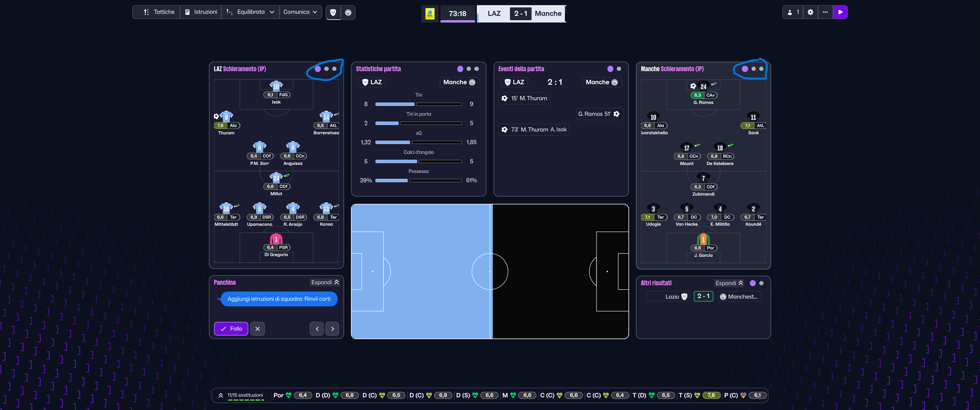This screenshot has width=980, height=410.
Task: Click G. Ramos number 24 shirt
Action: pyautogui.click(x=703, y=86)
